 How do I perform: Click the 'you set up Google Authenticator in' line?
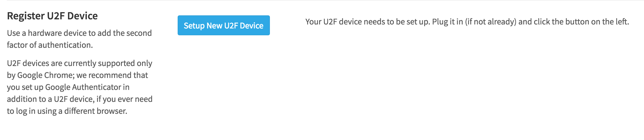click(x=68, y=87)
